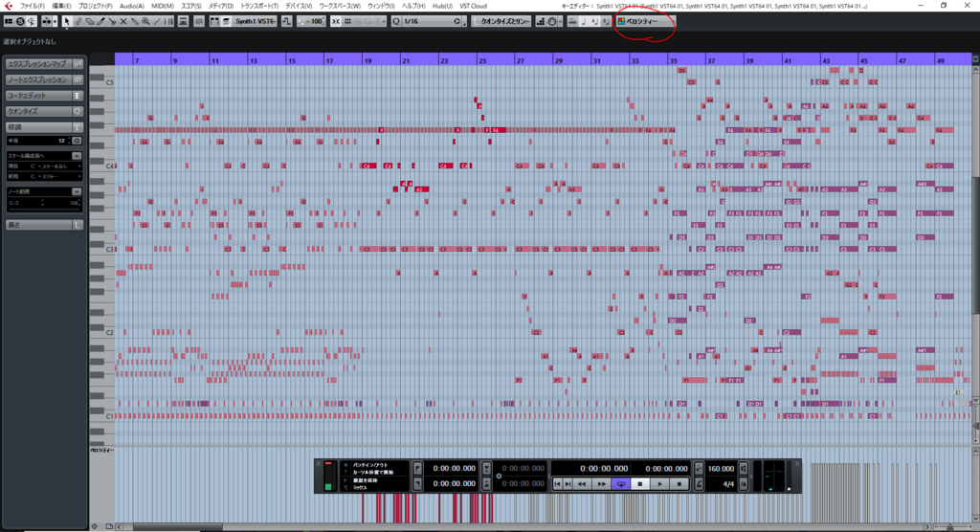Open the 編集(E) menu
This screenshot has width=980, height=532.
coord(61,6)
